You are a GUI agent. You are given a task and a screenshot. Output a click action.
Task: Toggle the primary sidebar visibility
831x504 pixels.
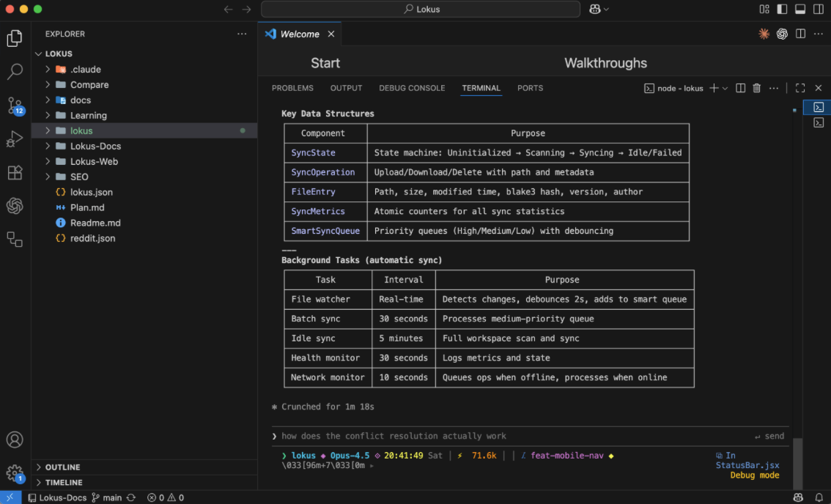[783, 10]
